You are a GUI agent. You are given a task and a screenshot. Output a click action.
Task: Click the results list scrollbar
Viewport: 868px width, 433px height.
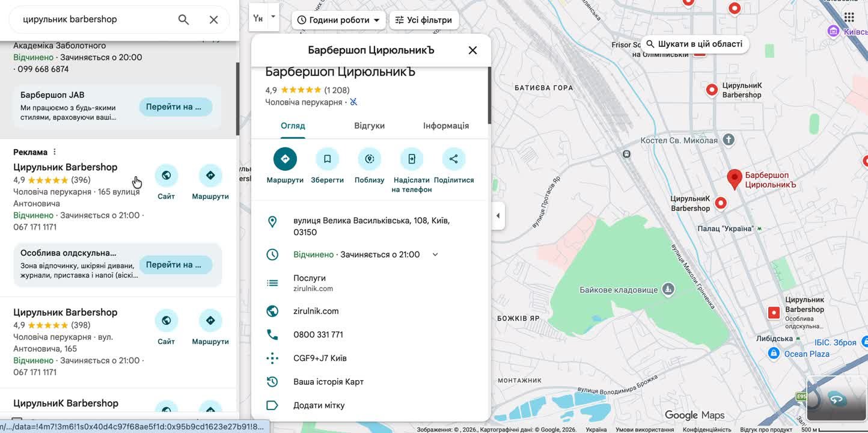click(237, 99)
